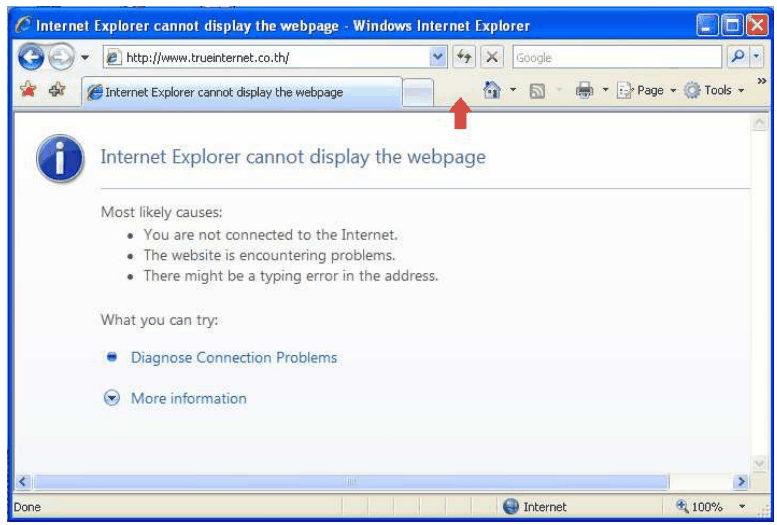Viewport: 777px width, 525px height.
Task: Click the More information link text
Action: click(189, 399)
